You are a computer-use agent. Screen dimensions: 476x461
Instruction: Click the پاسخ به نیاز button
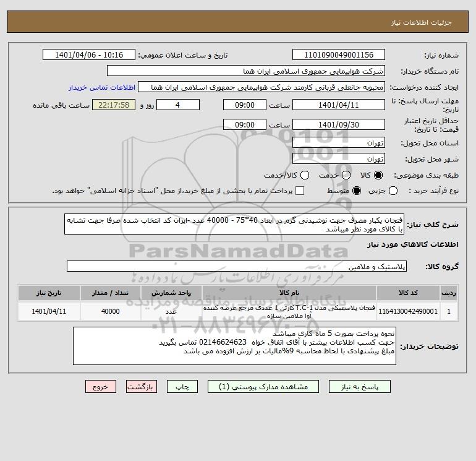tap(359, 387)
